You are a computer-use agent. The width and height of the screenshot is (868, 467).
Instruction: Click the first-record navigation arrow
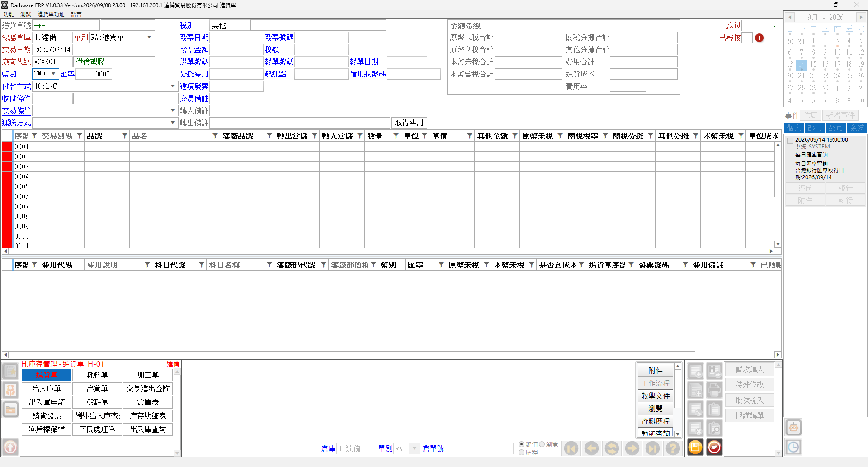pyautogui.click(x=571, y=448)
